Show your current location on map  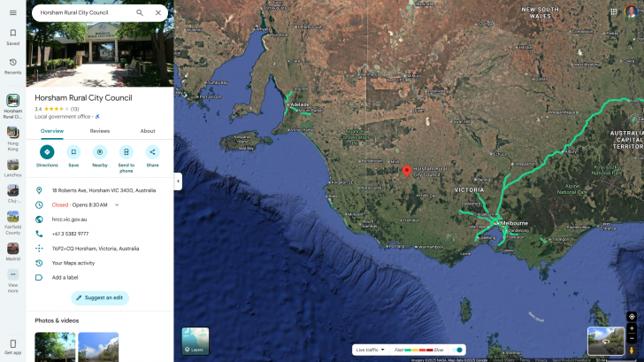[x=632, y=316]
